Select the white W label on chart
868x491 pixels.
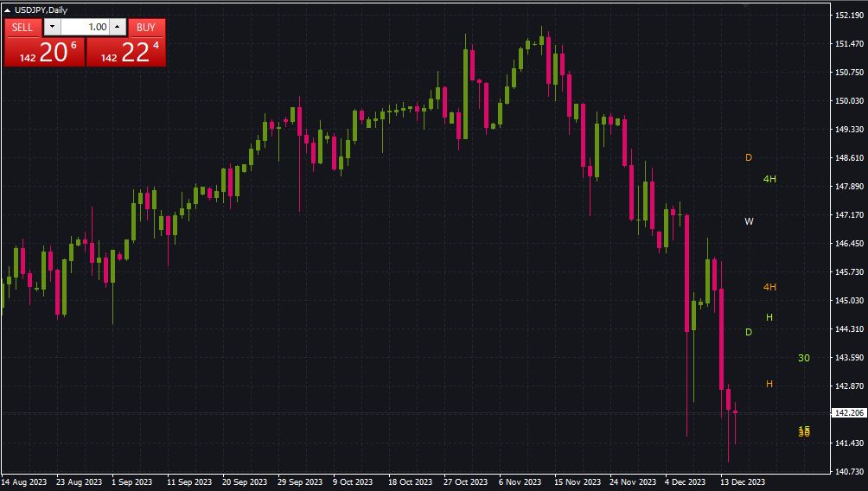point(749,221)
